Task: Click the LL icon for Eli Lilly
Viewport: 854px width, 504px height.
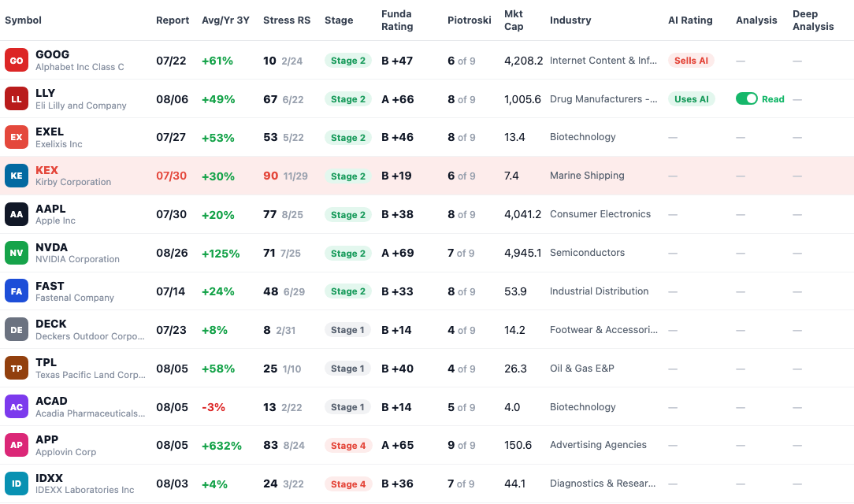Action: (17, 99)
